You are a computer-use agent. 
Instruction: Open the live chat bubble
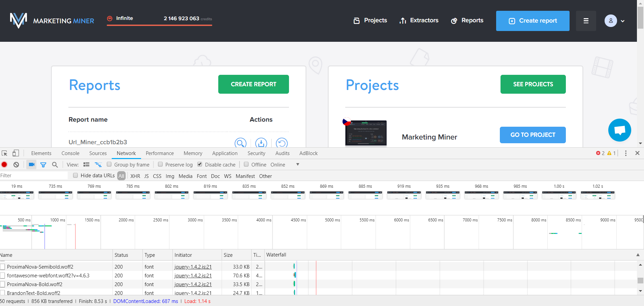pyautogui.click(x=620, y=130)
